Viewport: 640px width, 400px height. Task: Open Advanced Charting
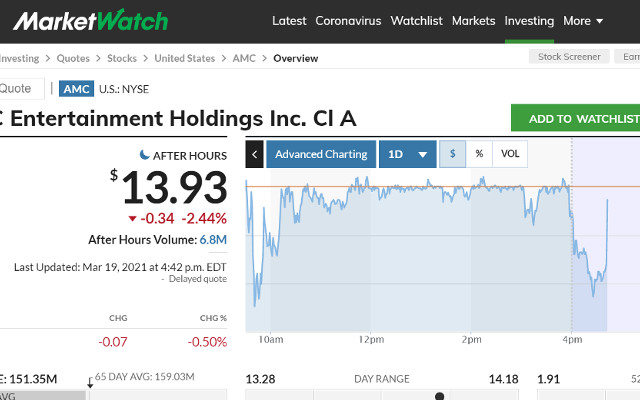coord(321,154)
